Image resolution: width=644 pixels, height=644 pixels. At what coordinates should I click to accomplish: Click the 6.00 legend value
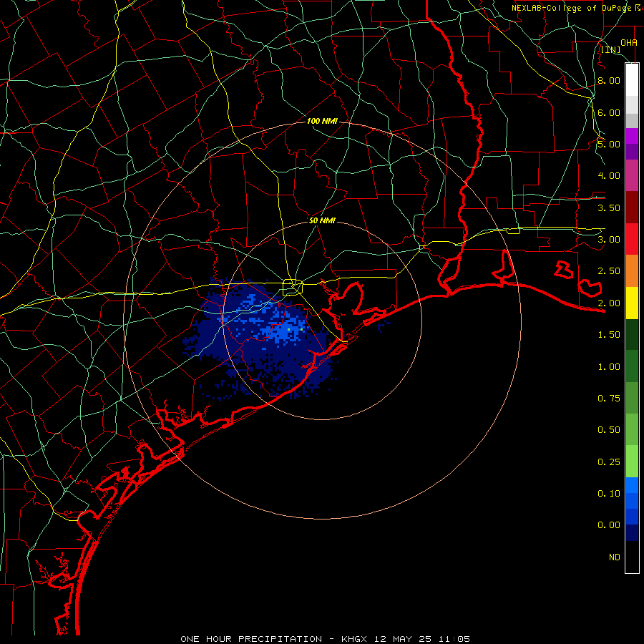(x=609, y=112)
